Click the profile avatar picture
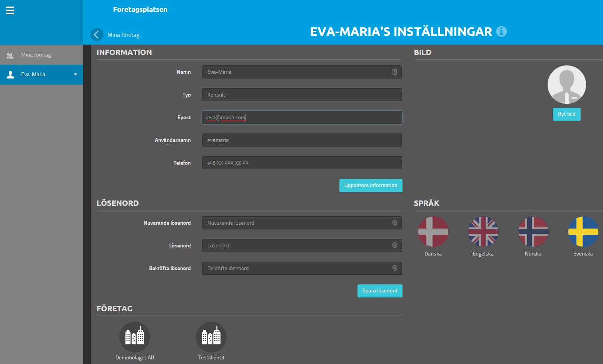This screenshot has height=364, width=603. 566,85
